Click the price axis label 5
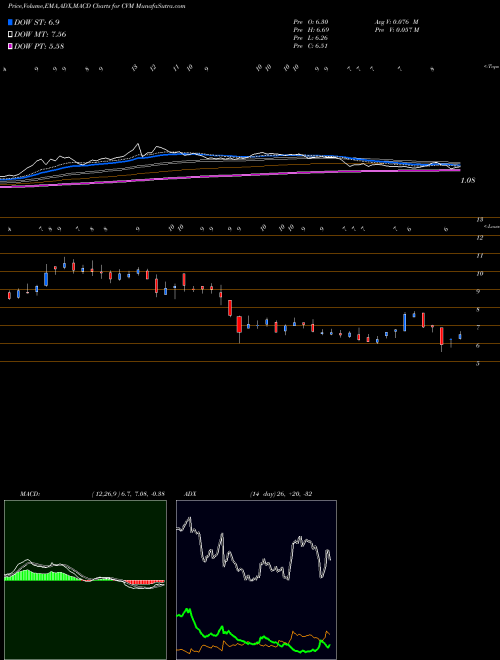The image size is (500, 660). coord(478,364)
